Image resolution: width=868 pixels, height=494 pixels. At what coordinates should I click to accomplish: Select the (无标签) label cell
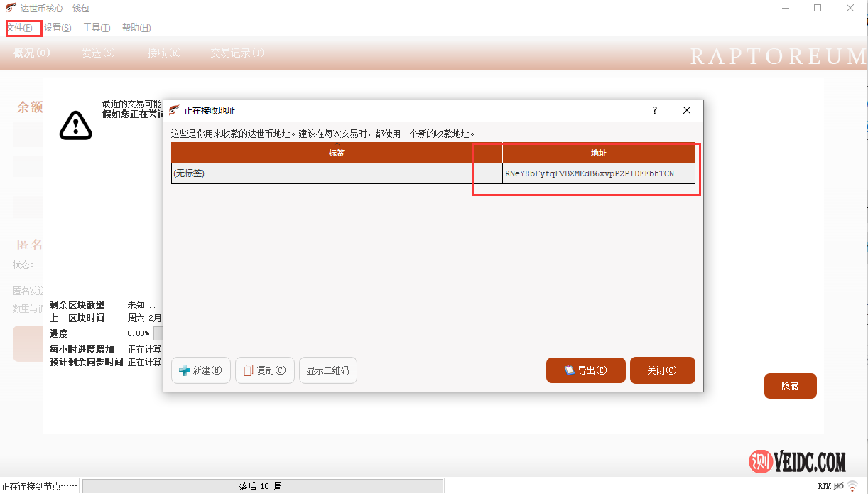pos(337,173)
